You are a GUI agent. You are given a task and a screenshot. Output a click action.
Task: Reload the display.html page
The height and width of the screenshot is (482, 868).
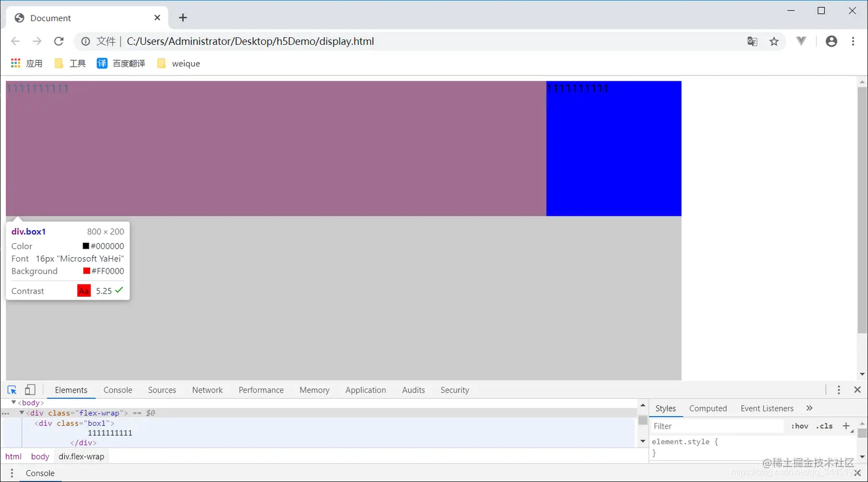pyautogui.click(x=59, y=41)
